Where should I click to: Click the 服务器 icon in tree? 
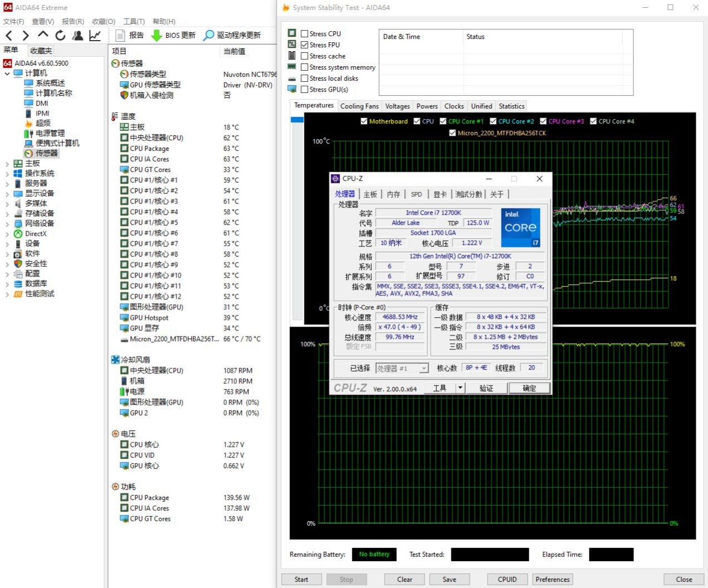[18, 184]
